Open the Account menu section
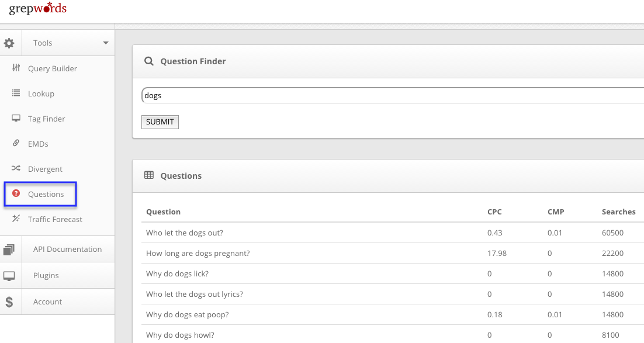644x343 pixels. [x=47, y=302]
